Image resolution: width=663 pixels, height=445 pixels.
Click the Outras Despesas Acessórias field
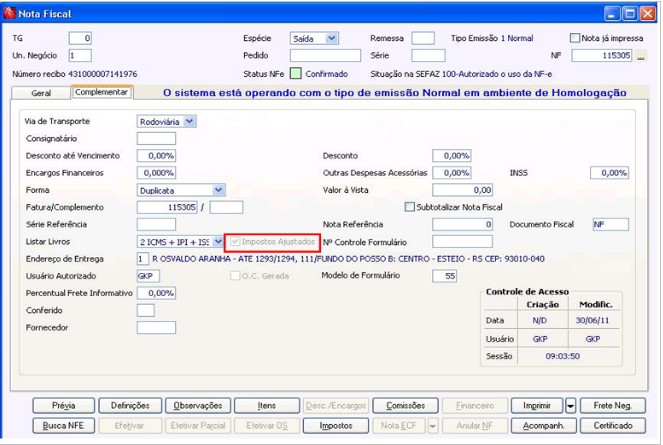pyautogui.click(x=452, y=173)
